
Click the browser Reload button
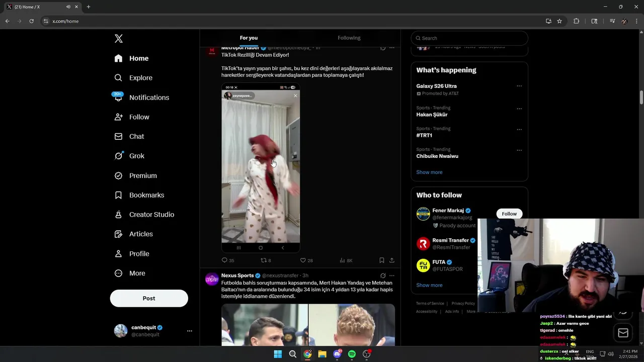pos(31,21)
